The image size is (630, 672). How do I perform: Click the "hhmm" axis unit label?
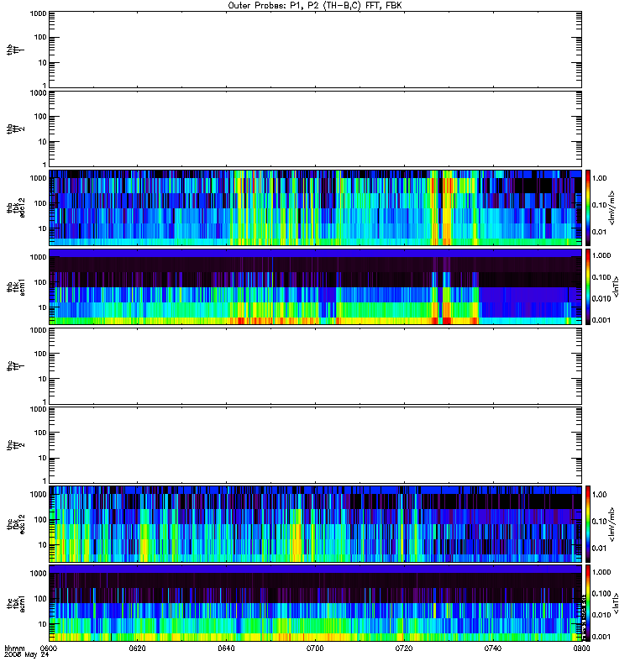coord(14,648)
